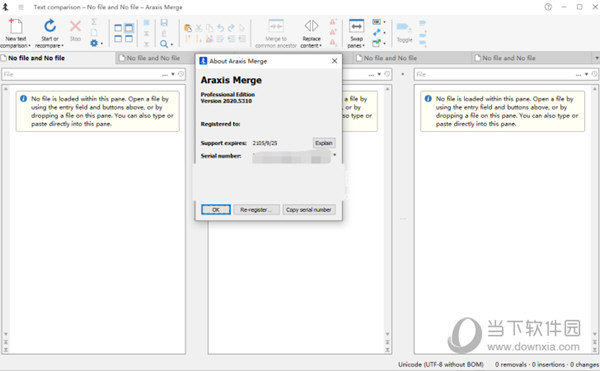Screen dimensions: 600x371
Task: Click the window icon with green arrow
Action: click(x=377, y=43)
